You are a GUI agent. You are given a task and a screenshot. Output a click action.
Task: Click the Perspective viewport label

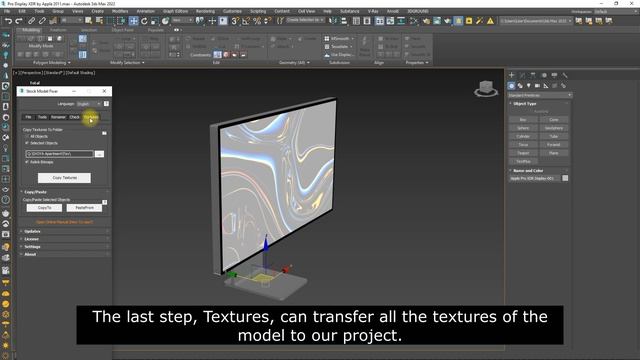click(30, 73)
